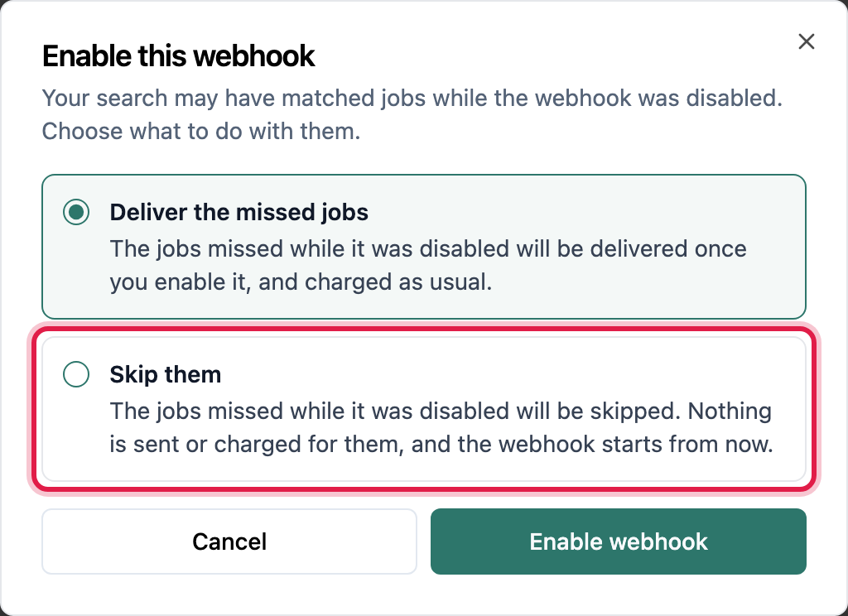Choose the green Deliver the missed jobs card
Image resolution: width=848 pixels, height=616 pixels.
click(x=424, y=247)
